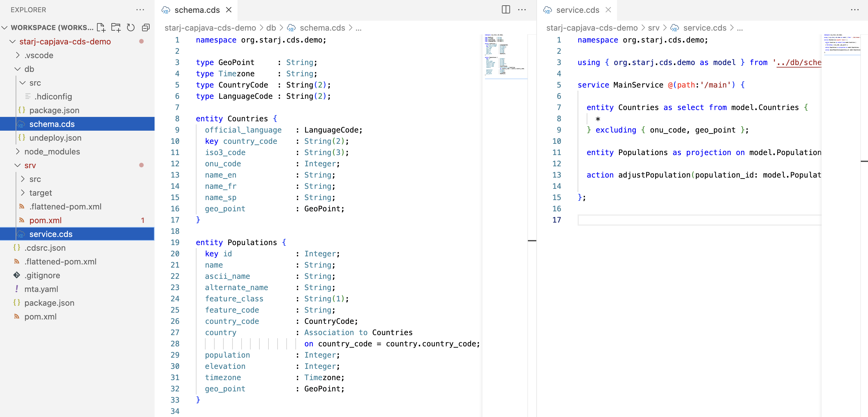Split the schema.cds editor to the right
The height and width of the screenshot is (417, 868).
coord(506,9)
